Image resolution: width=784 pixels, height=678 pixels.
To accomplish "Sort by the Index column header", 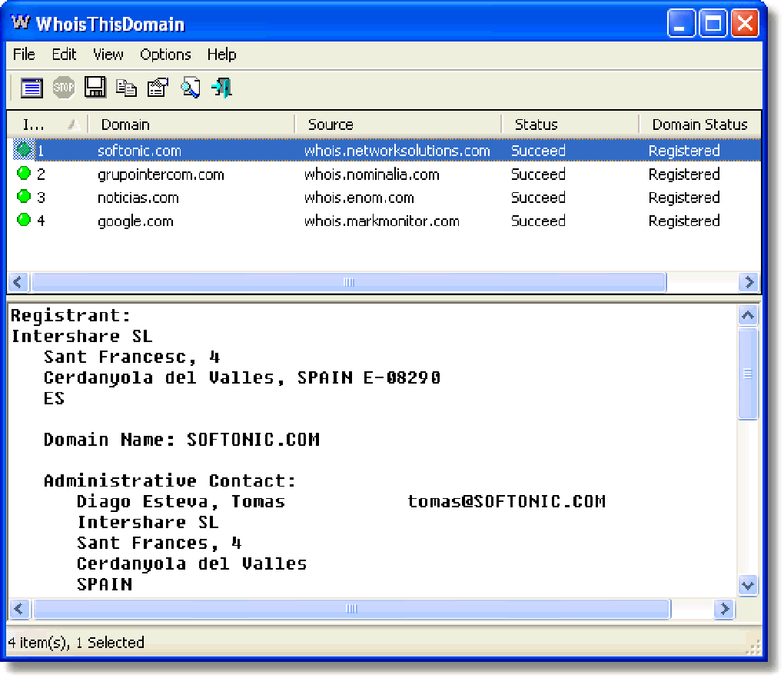I will [48, 124].
